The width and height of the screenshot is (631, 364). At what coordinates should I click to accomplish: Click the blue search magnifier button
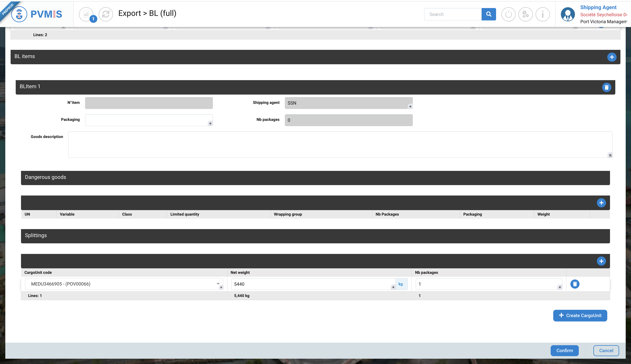pyautogui.click(x=489, y=14)
